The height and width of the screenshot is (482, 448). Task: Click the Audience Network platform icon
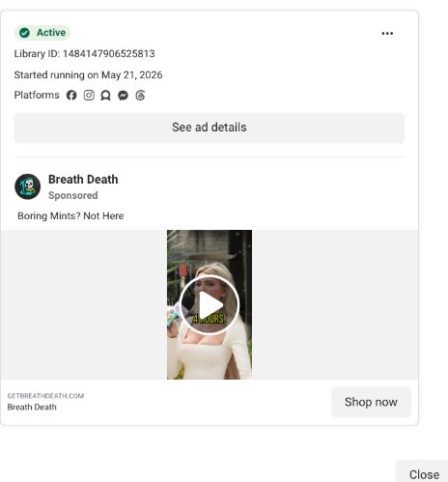coord(105,96)
